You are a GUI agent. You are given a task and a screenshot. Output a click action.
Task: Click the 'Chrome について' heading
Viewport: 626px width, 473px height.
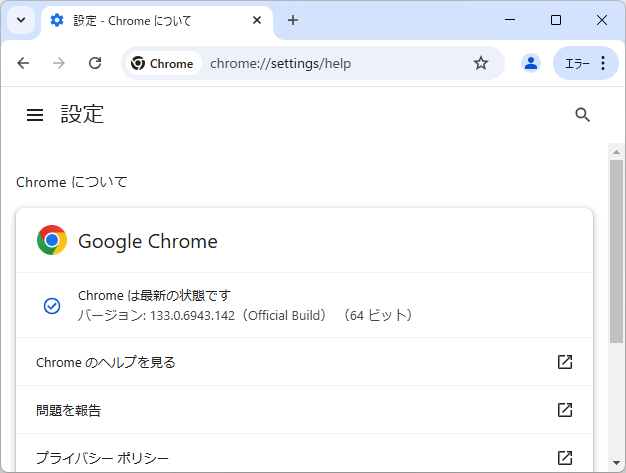pyautogui.click(x=71, y=182)
